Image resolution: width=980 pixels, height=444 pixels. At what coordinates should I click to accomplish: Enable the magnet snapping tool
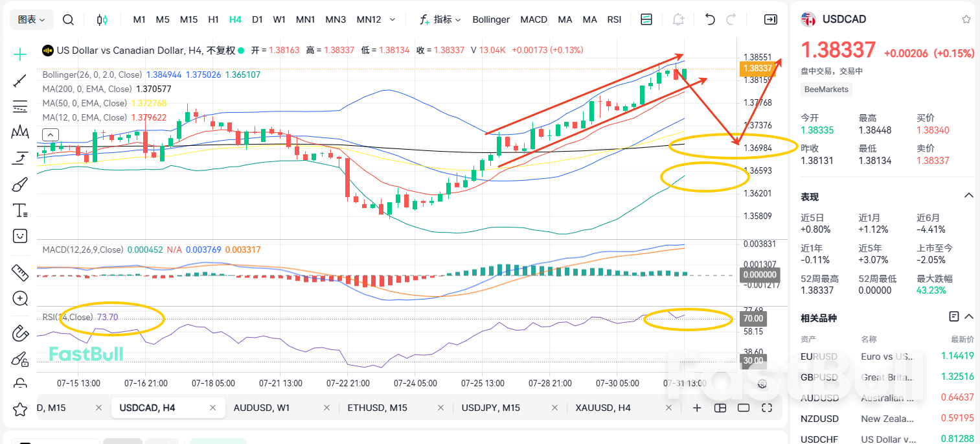19,333
